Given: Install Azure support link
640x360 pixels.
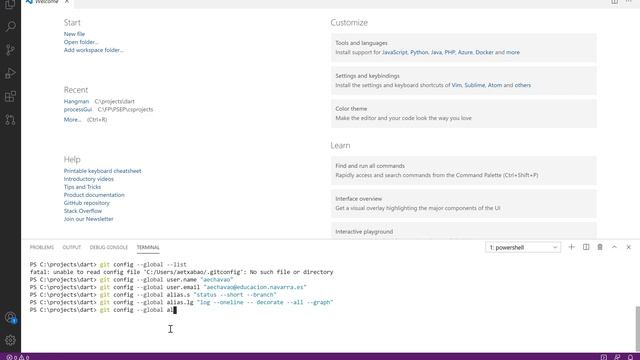Looking at the screenshot, I should click(x=465, y=52).
